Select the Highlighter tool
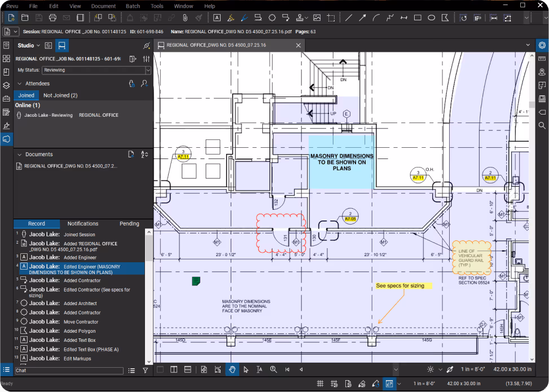This screenshot has height=392, width=549. (231, 17)
